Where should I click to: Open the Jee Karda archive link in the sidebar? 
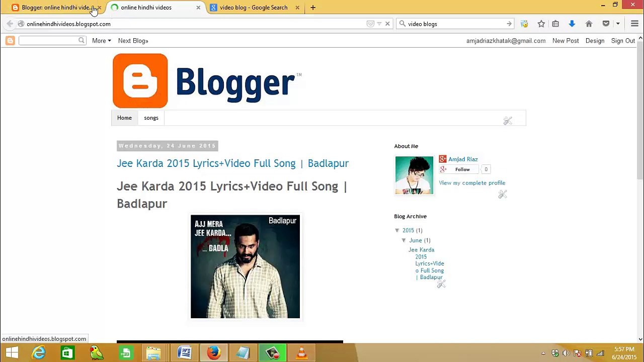[427, 263]
